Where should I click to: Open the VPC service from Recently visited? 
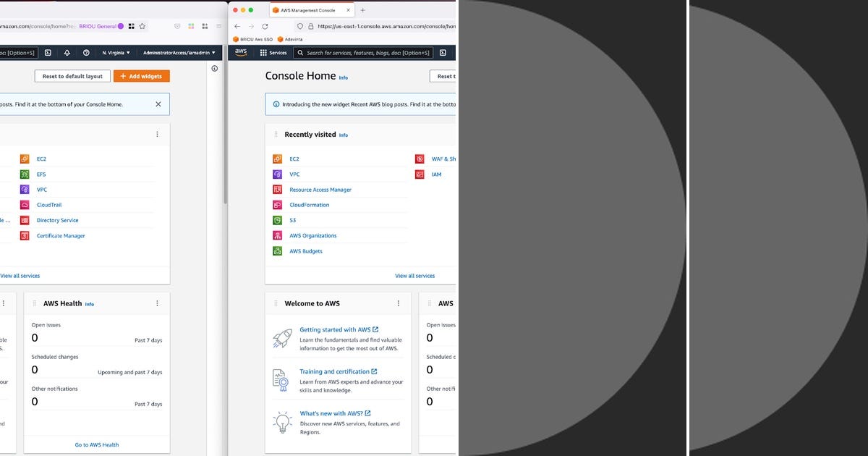294,174
